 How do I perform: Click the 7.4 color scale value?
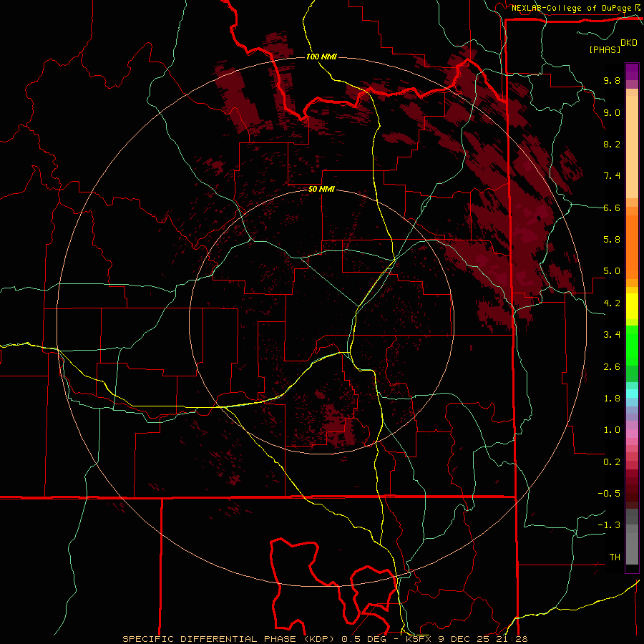point(612,176)
